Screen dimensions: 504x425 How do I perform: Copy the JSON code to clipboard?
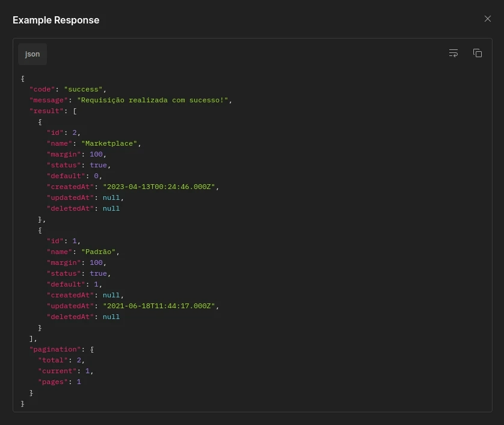(x=478, y=53)
